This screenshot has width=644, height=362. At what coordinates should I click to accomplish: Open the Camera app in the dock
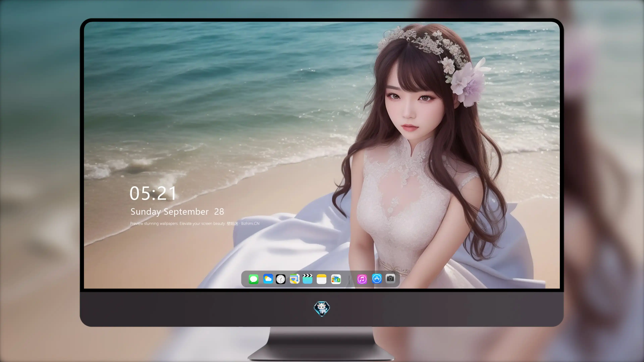pyautogui.click(x=390, y=279)
